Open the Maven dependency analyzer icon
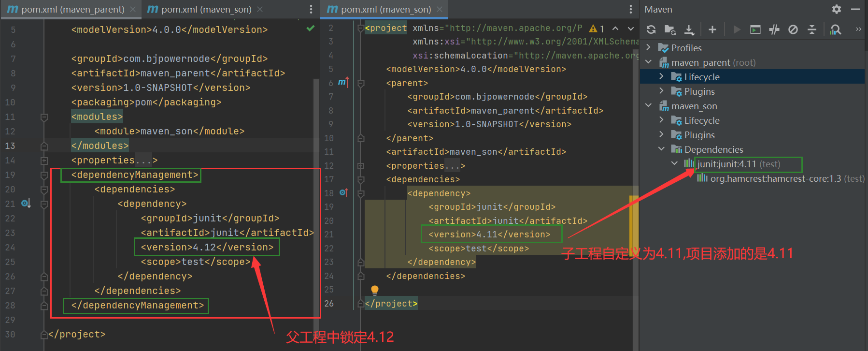The height and width of the screenshot is (351, 868). (x=836, y=29)
